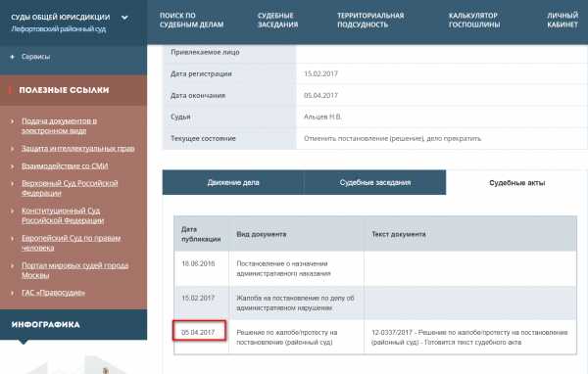
Task: Expand the Суды общей юрисдикции dropdown chevron
Action: point(124,18)
